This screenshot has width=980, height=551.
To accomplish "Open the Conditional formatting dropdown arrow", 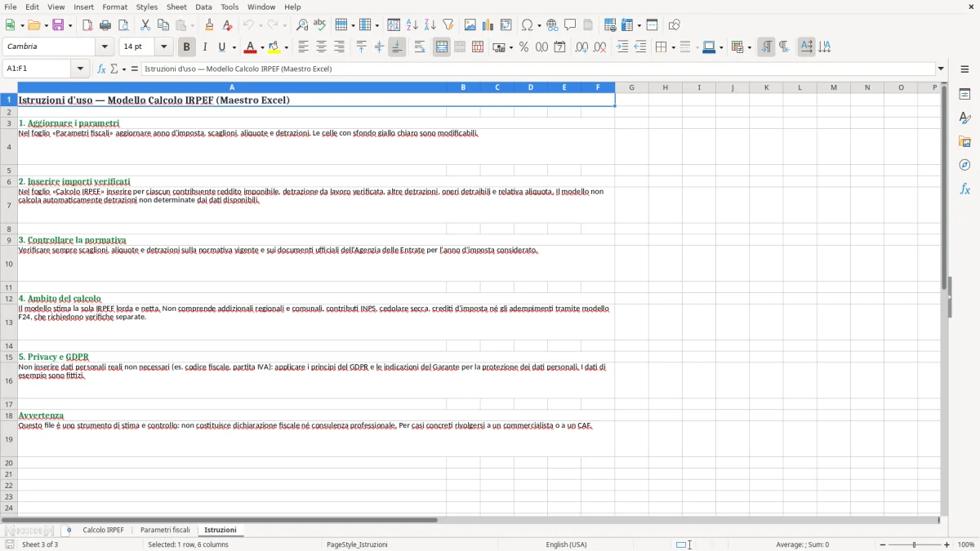I will tap(749, 47).
